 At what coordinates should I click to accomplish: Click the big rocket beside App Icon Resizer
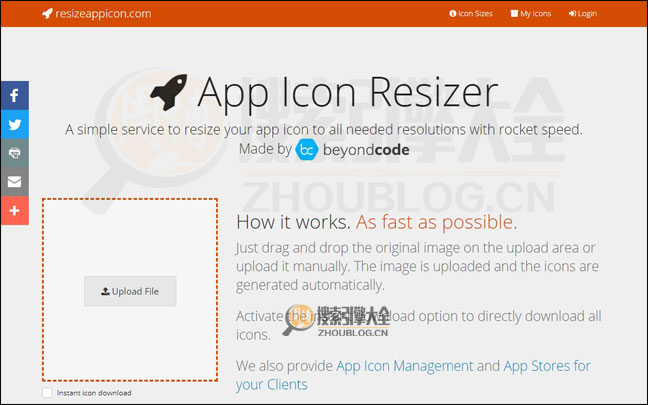click(169, 92)
